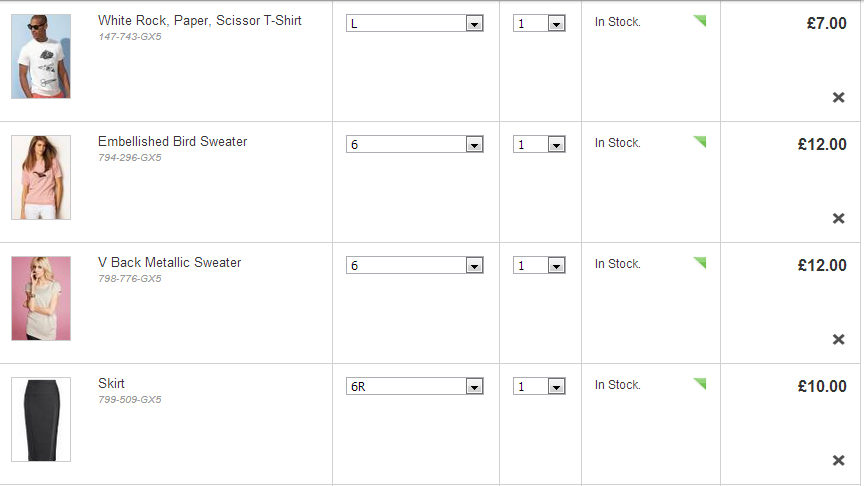Image resolution: width=864 pixels, height=486 pixels.
Task: Click green stock indicator for T-Shirt
Action: point(700,20)
